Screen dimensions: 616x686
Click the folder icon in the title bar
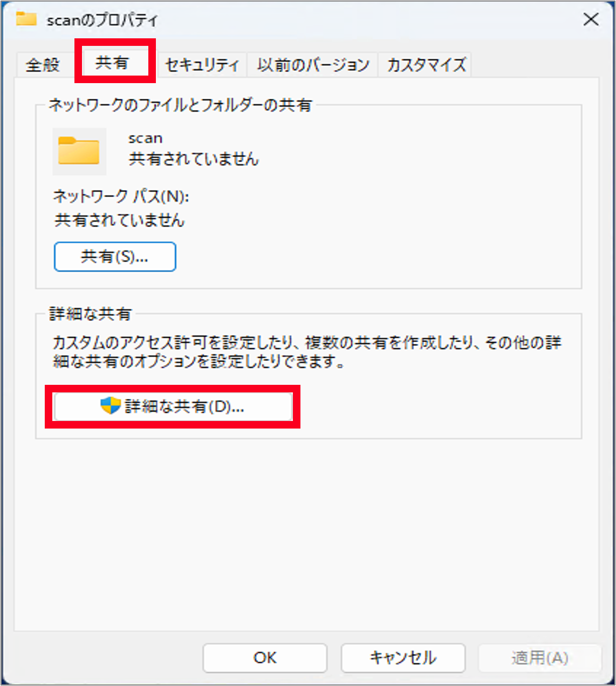coord(26,19)
